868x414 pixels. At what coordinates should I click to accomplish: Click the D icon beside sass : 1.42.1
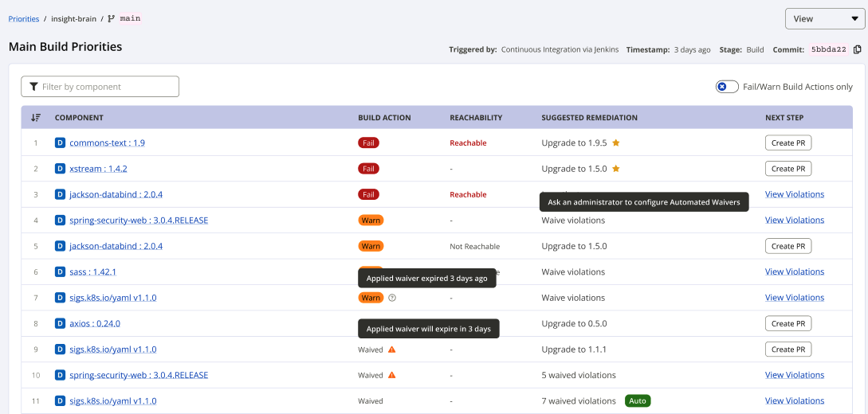tap(60, 272)
